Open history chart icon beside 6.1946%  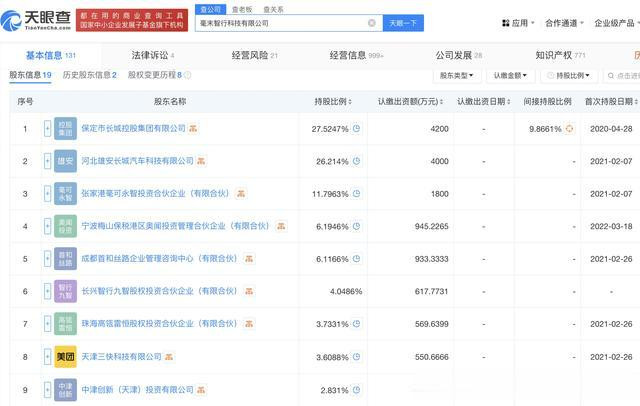click(x=356, y=226)
